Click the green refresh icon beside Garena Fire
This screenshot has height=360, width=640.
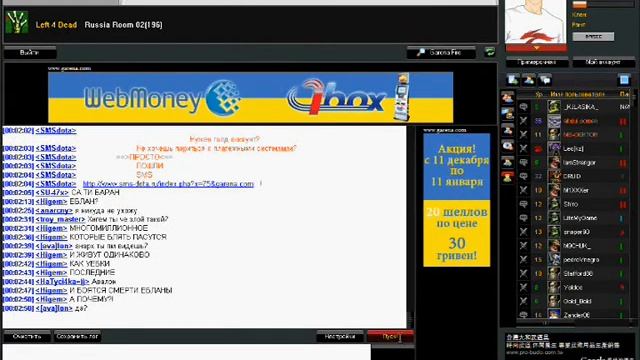tap(489, 52)
